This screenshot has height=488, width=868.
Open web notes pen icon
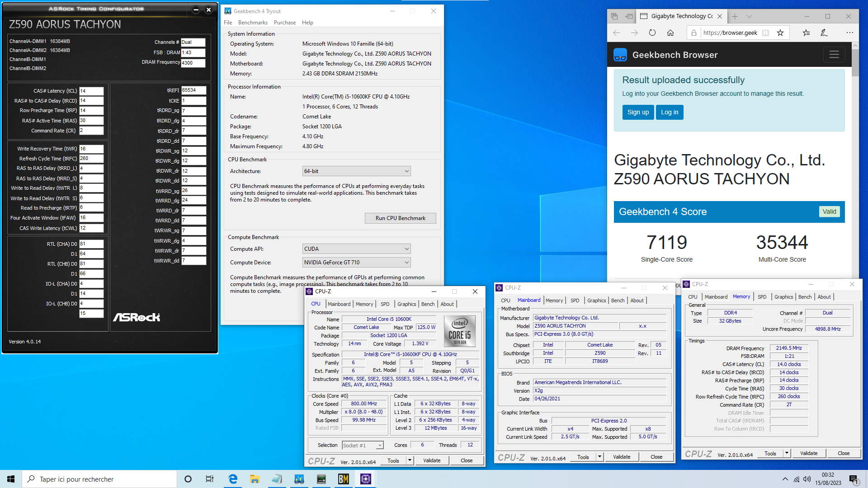click(824, 33)
